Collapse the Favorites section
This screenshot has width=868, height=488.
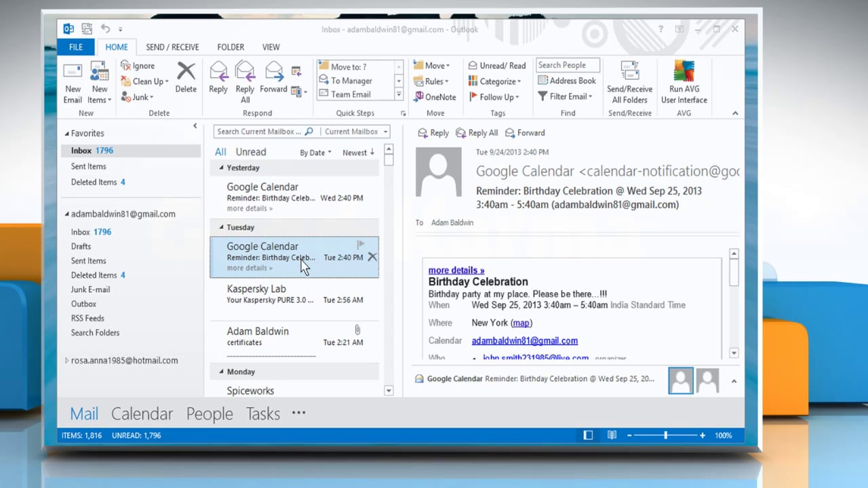[x=67, y=134]
